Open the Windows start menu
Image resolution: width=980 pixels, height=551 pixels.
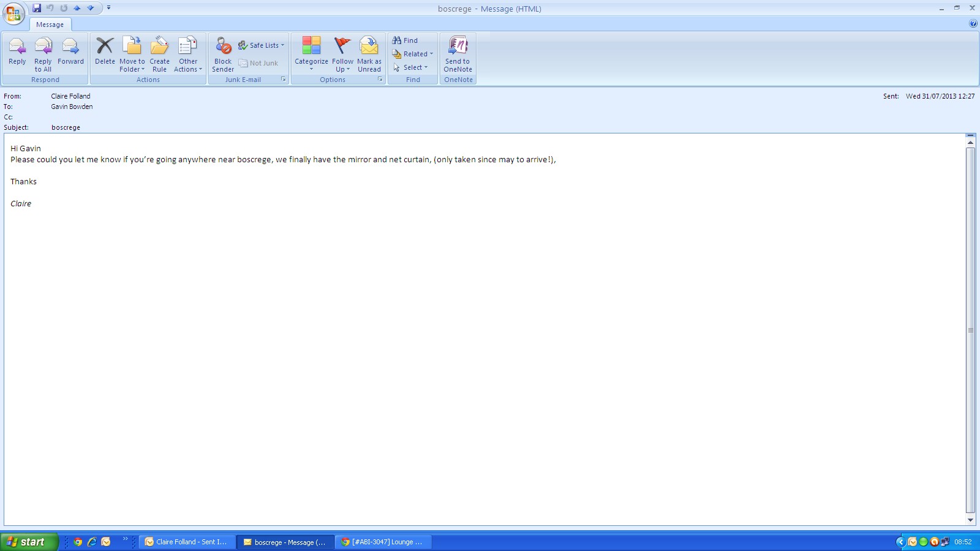tap(29, 542)
